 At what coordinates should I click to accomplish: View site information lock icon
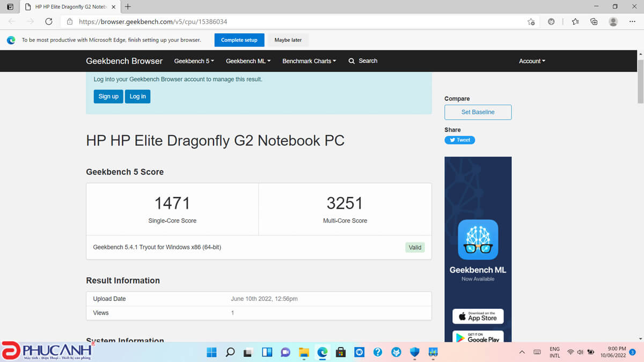pyautogui.click(x=70, y=22)
